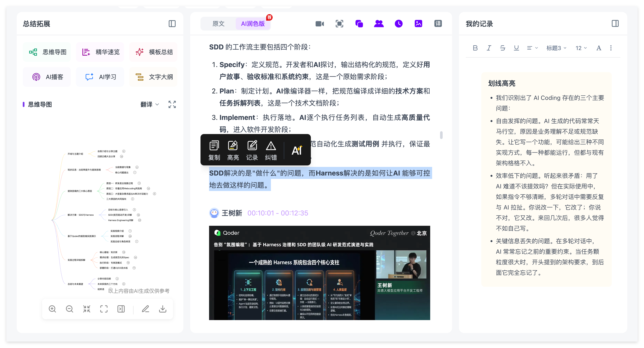644x348 pixels.
Task: Zoom in on the mind map
Action: tap(52, 309)
